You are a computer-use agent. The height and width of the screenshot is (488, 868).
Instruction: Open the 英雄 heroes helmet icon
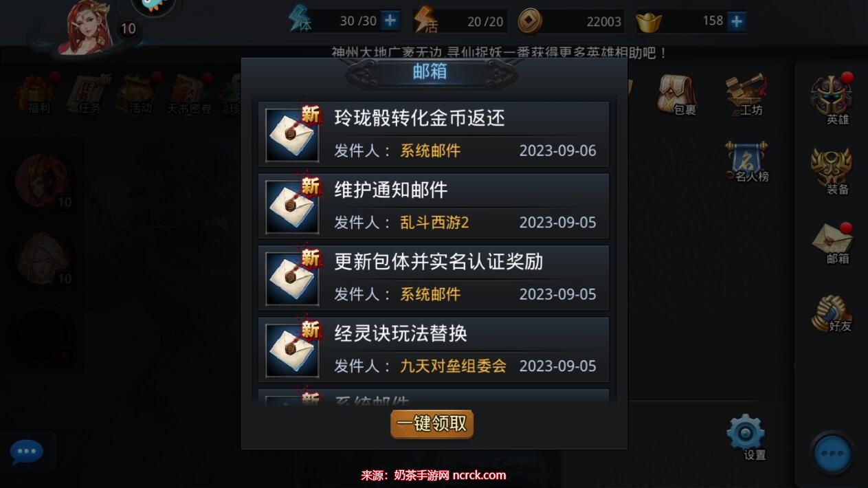click(x=833, y=98)
